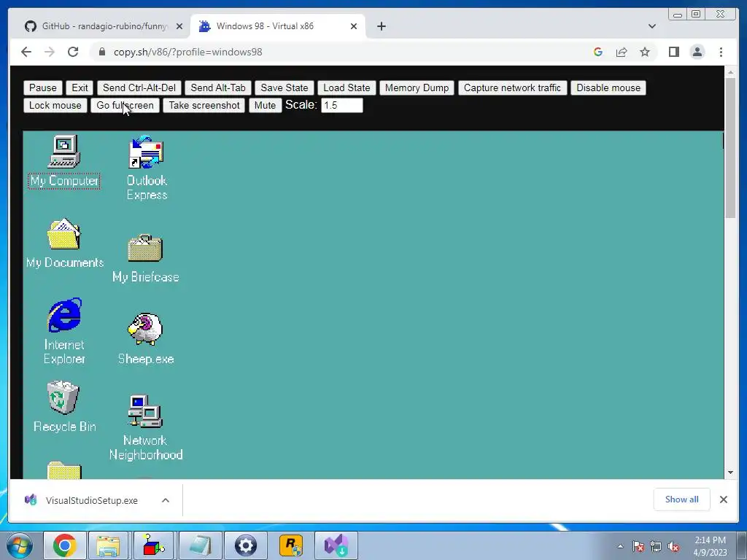
Task: Open the Windows Start menu
Action: (19, 545)
